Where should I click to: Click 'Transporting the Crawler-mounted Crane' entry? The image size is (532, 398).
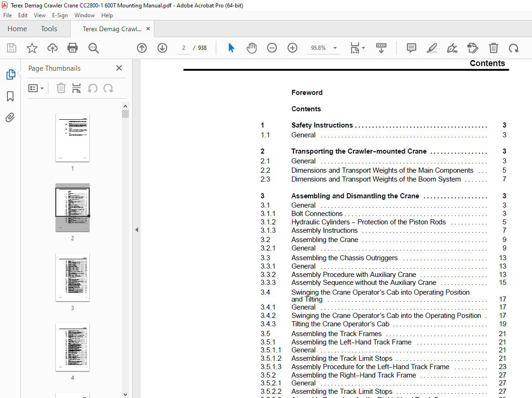[x=359, y=151]
